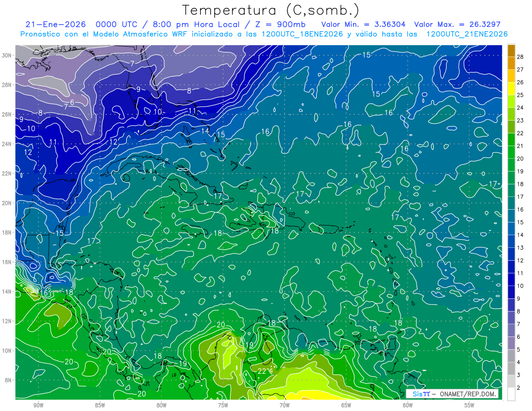This screenshot has height=411, width=532.
Task: Click forecast end time "1200UTC_21ENE2026"
Action: click(x=466, y=34)
